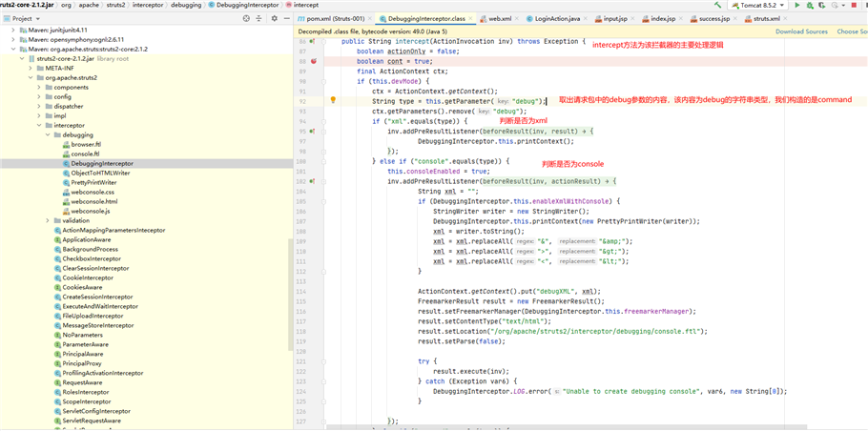The image size is (868, 431).
Task: Stop the running server red square
Action: tap(853, 5)
